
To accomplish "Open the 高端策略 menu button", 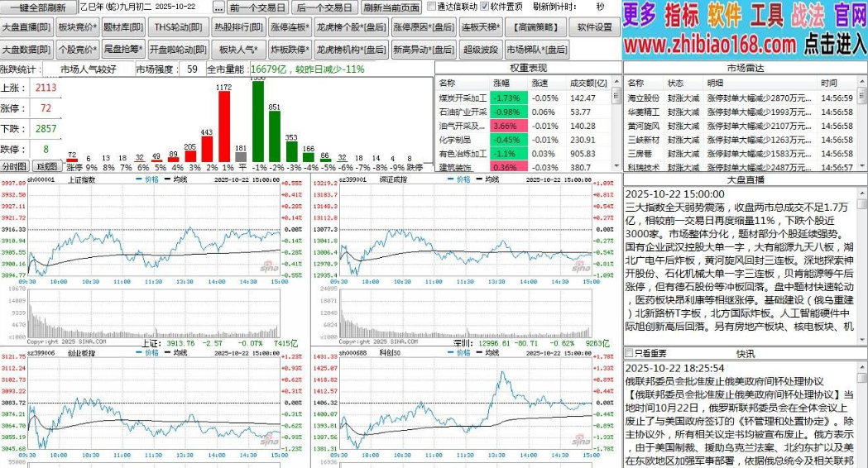I will 535,26.
